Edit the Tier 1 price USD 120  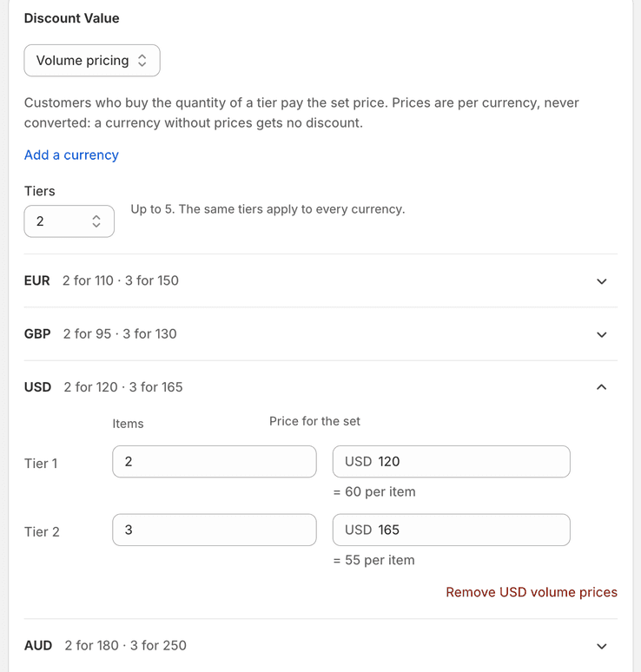click(451, 462)
